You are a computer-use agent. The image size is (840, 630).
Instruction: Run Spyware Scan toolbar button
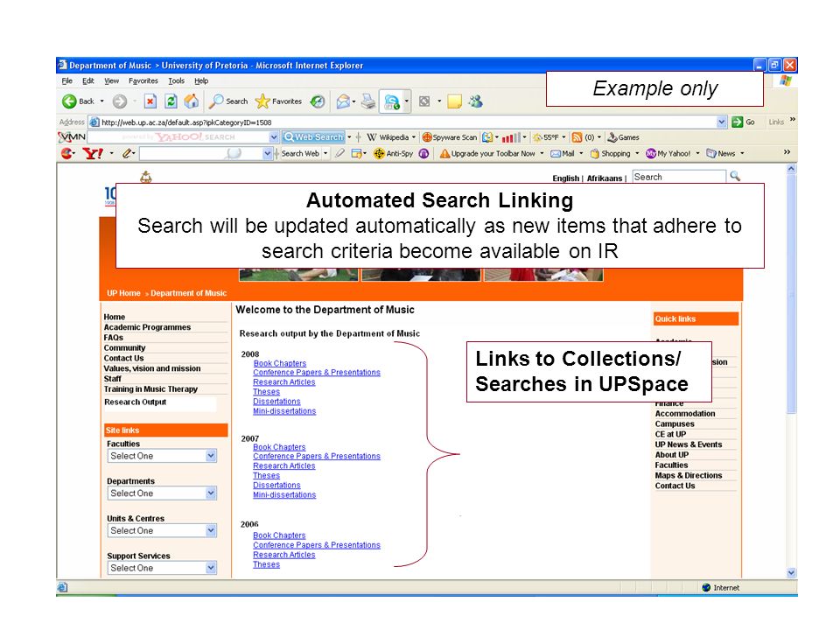coord(450,137)
